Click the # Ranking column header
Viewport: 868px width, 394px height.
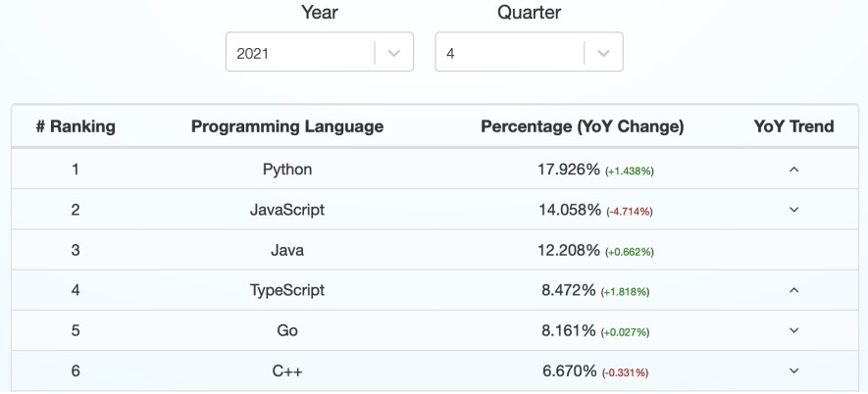pos(76,126)
